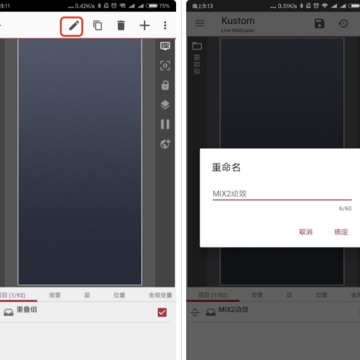Tap the pause animation icon
Screen dimensions: 360x360
coord(165,124)
